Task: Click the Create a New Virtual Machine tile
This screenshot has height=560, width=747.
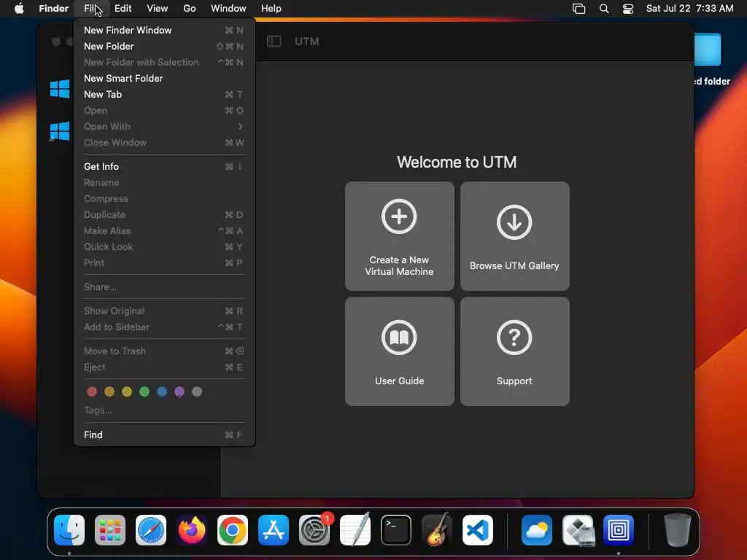Action: 399,236
